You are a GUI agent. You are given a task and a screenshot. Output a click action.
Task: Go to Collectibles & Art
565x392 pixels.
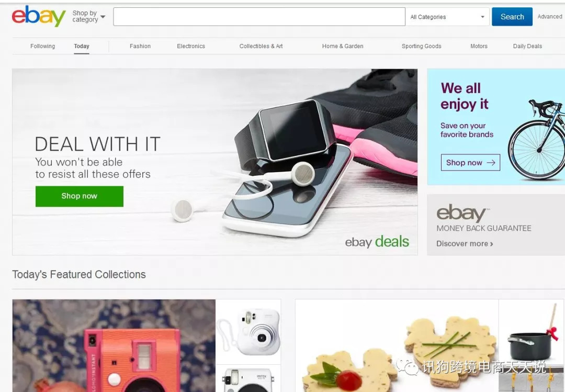coord(261,46)
